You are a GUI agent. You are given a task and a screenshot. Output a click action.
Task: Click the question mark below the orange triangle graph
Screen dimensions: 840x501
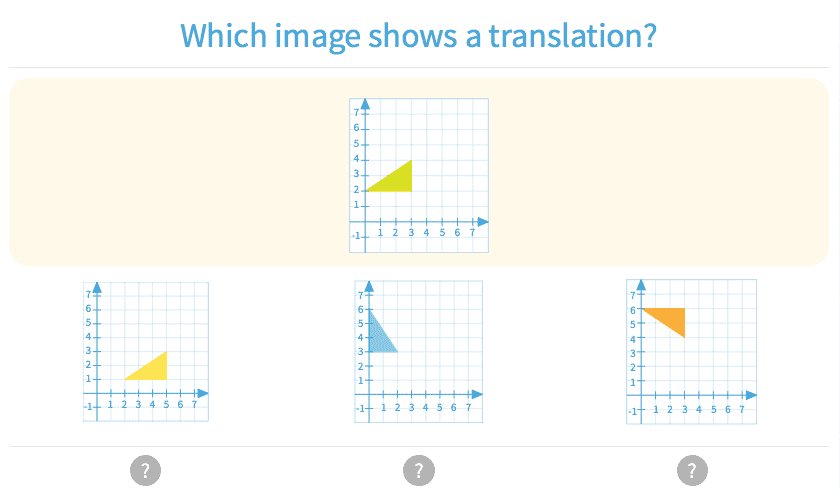[x=691, y=470]
